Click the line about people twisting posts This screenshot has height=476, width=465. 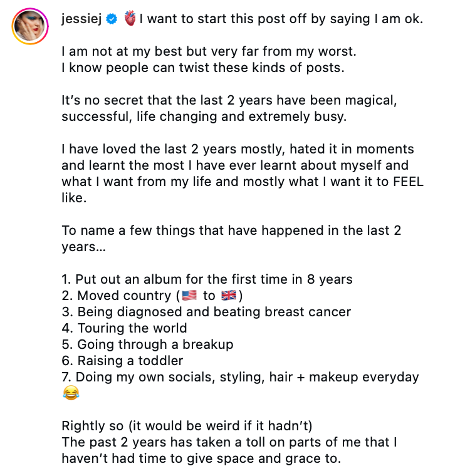click(203, 68)
